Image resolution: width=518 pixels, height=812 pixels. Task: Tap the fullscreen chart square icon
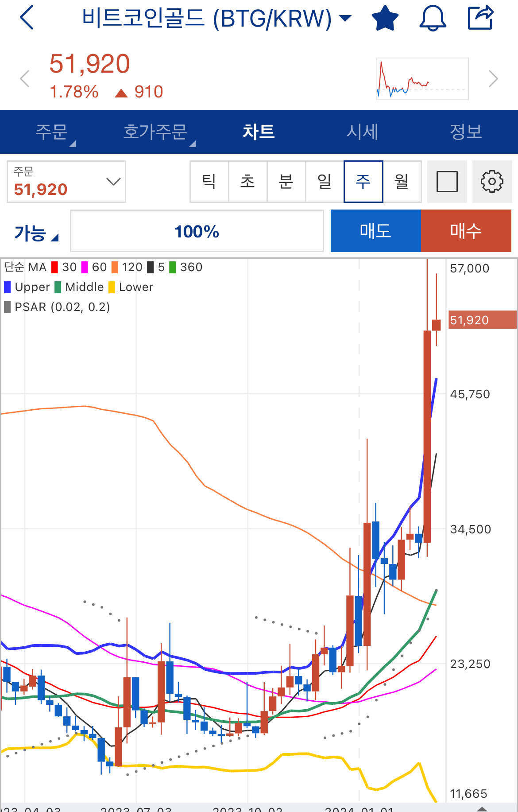(x=447, y=182)
